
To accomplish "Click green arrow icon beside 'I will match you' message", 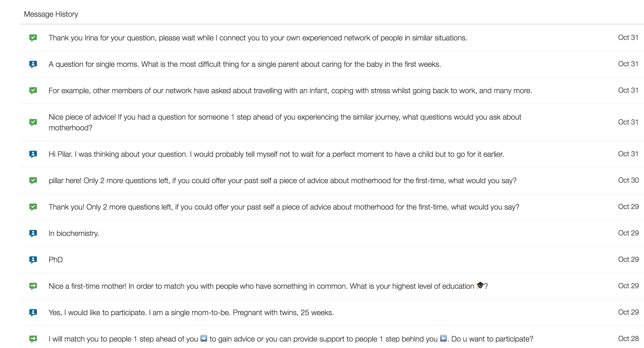I will coord(33,339).
